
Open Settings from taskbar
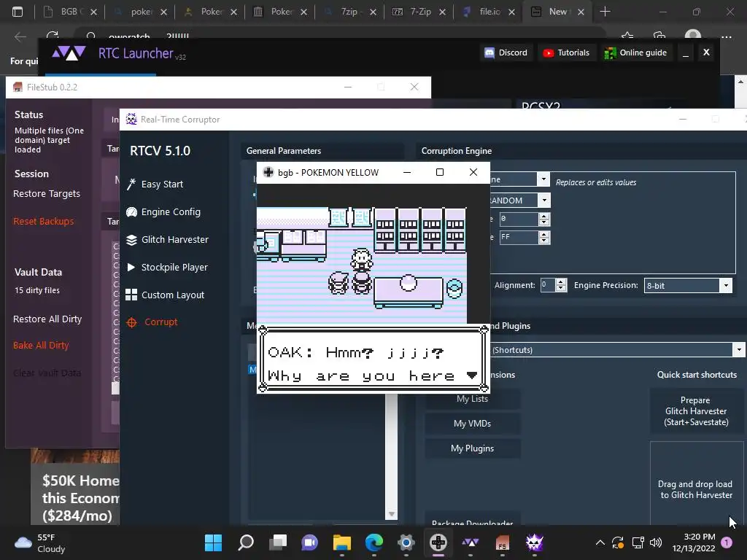[x=406, y=542]
